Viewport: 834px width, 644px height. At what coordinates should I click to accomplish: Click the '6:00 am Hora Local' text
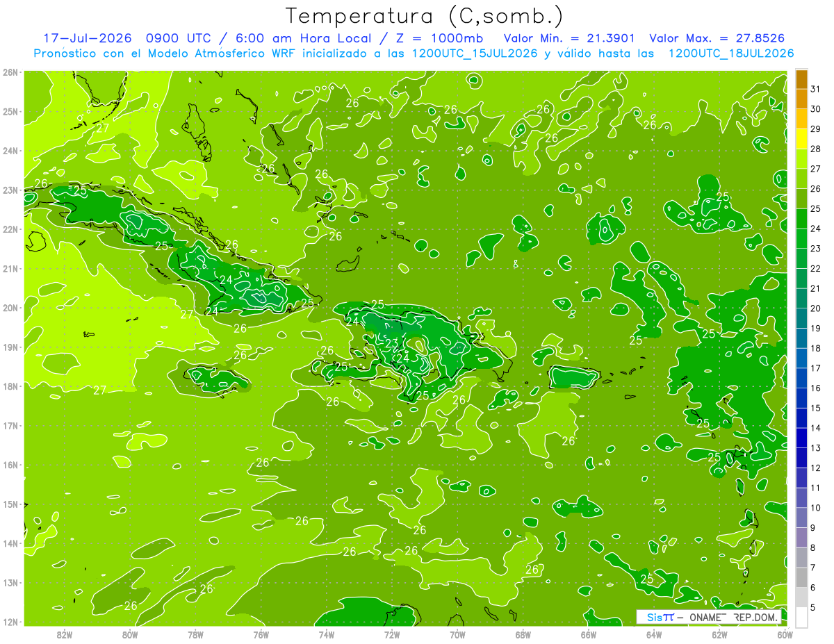point(302,38)
